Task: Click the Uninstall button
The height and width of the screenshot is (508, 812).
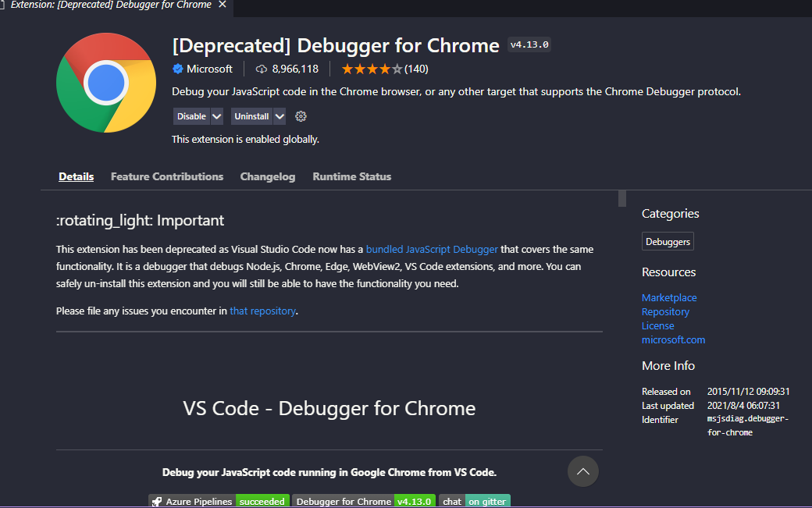Action: (x=251, y=116)
